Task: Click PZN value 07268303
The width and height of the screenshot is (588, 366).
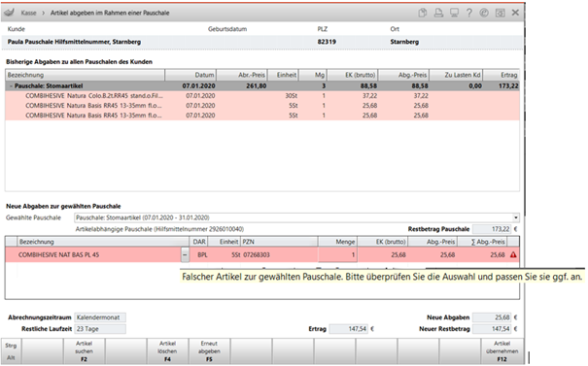Action: [257, 254]
